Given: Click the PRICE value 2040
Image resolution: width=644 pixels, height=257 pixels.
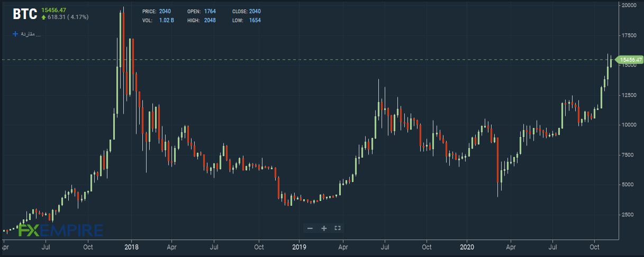Looking at the screenshot, I should pos(165,12).
